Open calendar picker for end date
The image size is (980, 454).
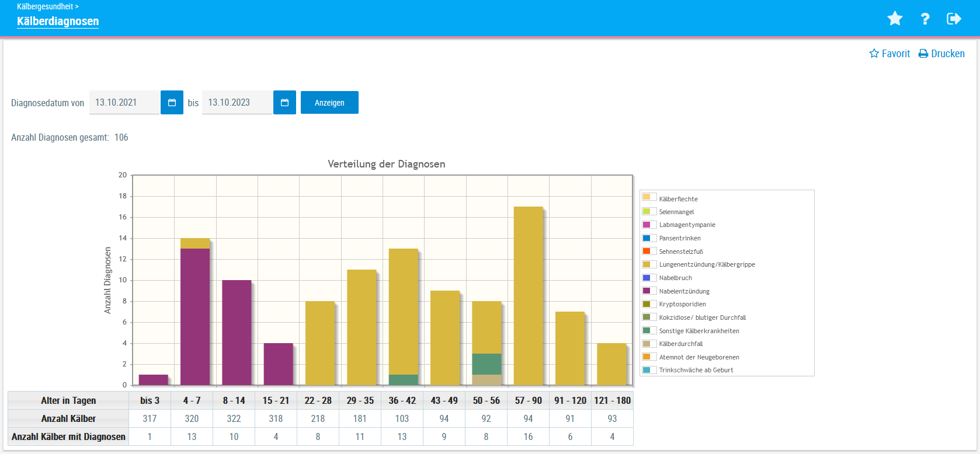(284, 103)
